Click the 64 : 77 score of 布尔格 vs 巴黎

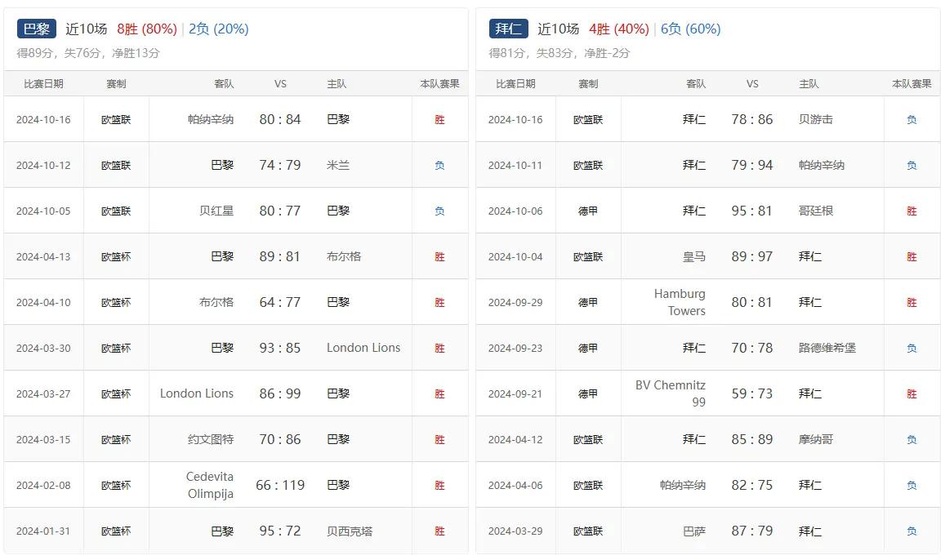tap(279, 302)
